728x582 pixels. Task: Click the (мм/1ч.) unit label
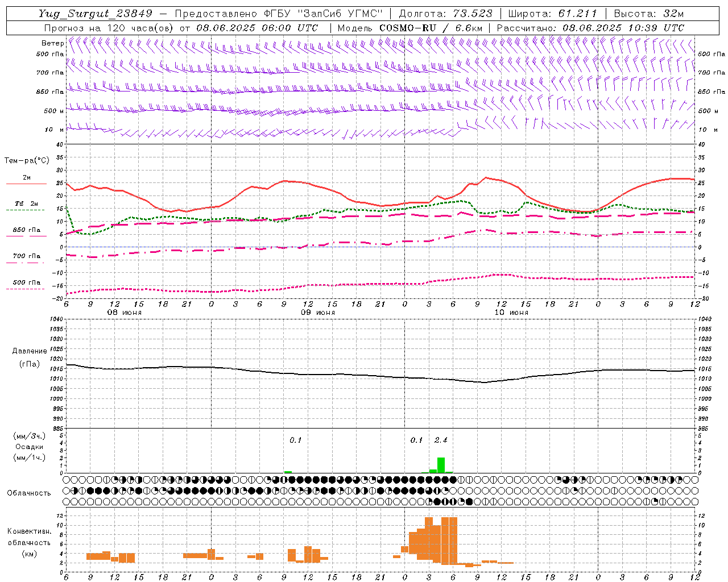(30, 458)
